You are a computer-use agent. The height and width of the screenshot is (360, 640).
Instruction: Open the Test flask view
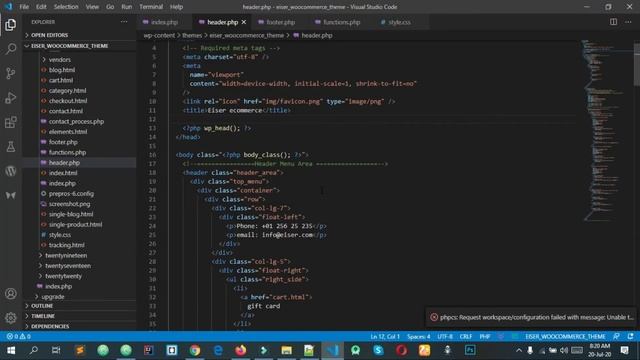(11, 147)
